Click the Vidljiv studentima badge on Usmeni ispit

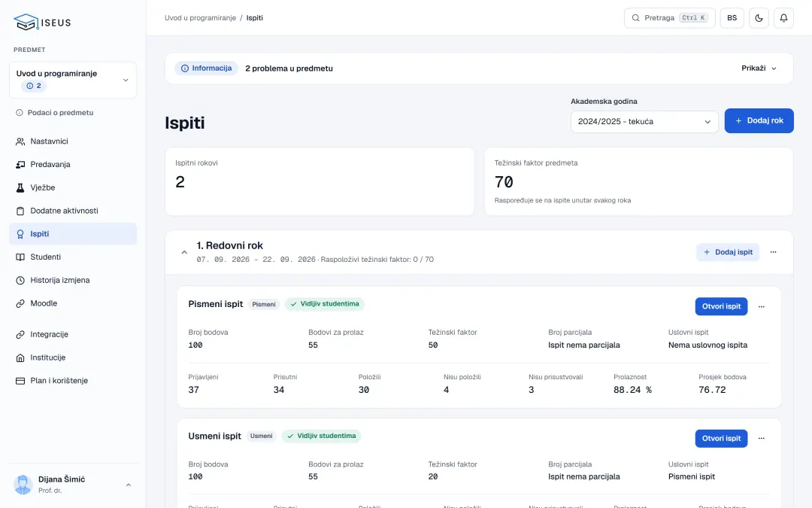click(x=322, y=436)
